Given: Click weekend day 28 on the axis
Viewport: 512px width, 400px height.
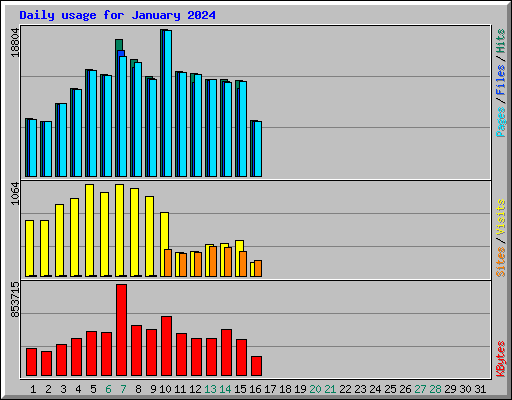Looking at the screenshot, I should (x=435, y=389).
